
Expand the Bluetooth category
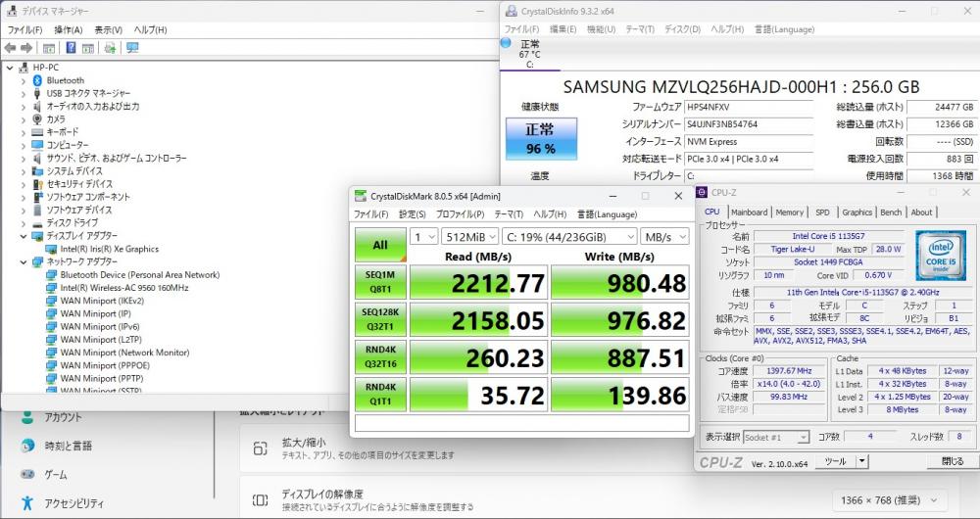pyautogui.click(x=24, y=80)
